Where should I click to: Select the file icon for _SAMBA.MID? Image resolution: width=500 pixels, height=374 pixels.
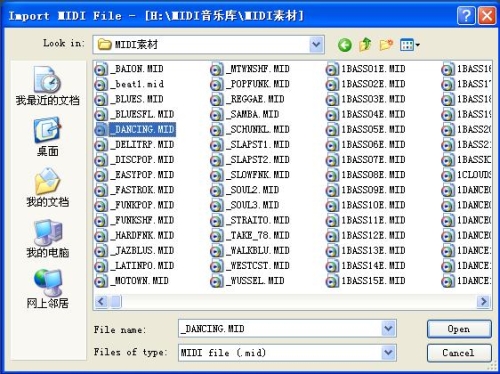pos(217,115)
